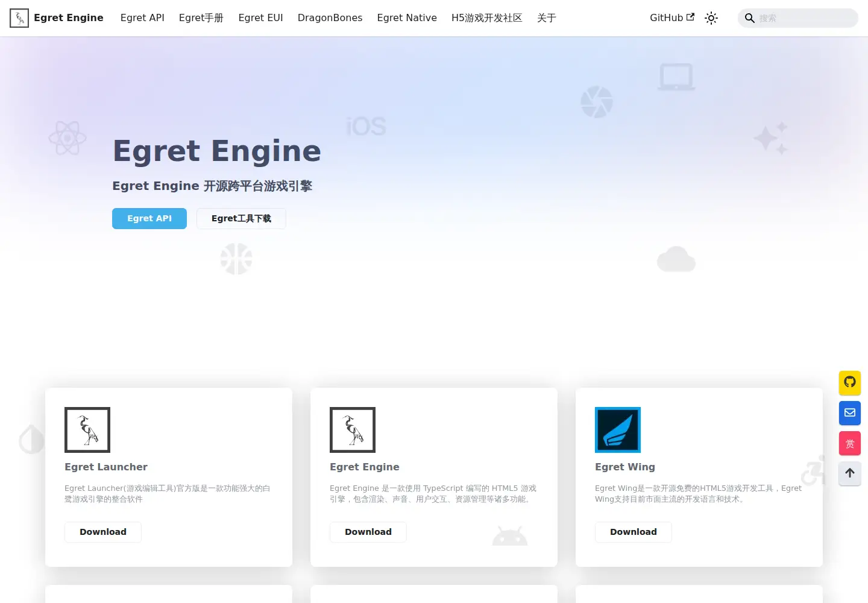This screenshot has height=603, width=868.
Task: Download Egret Engine from its card
Action: click(368, 532)
